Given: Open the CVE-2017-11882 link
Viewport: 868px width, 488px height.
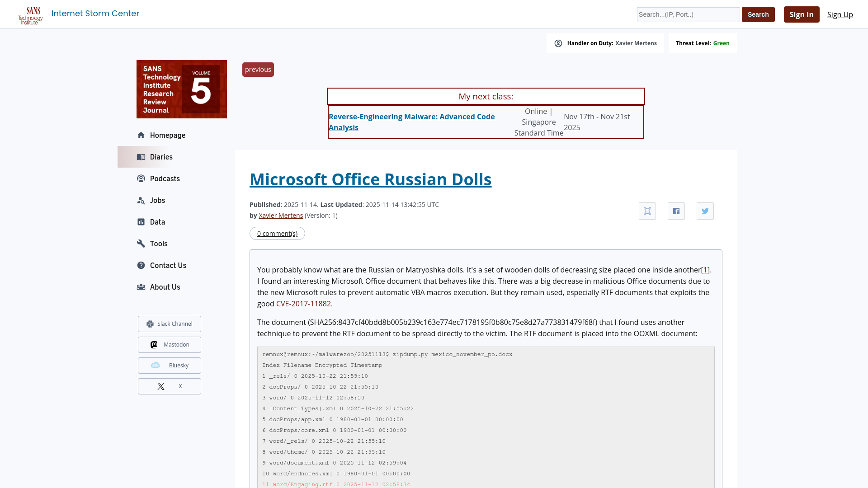Looking at the screenshot, I should (303, 304).
